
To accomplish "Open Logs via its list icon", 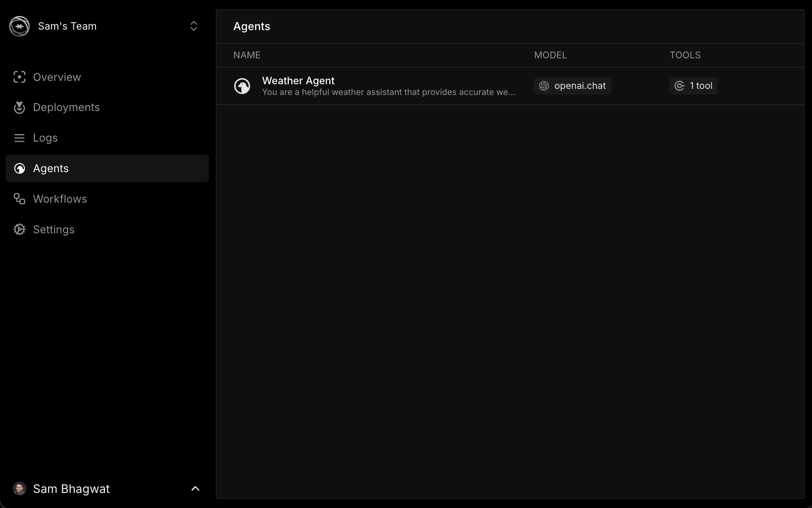I will click(19, 138).
